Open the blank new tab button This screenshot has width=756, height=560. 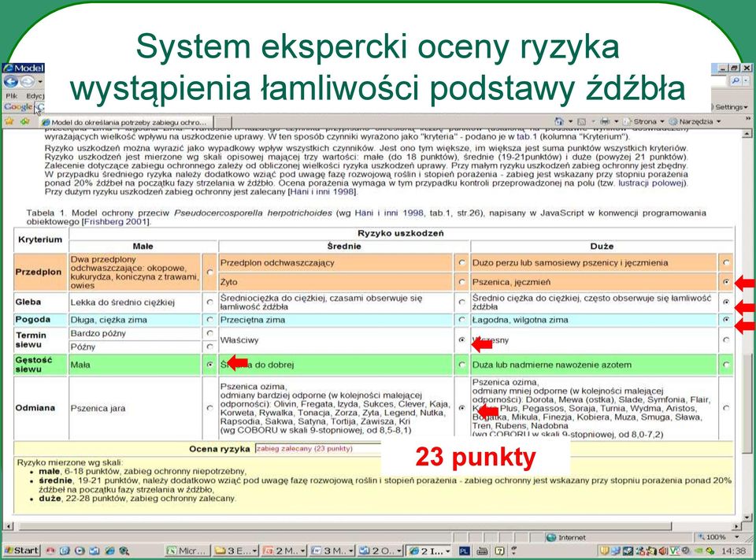point(223,122)
